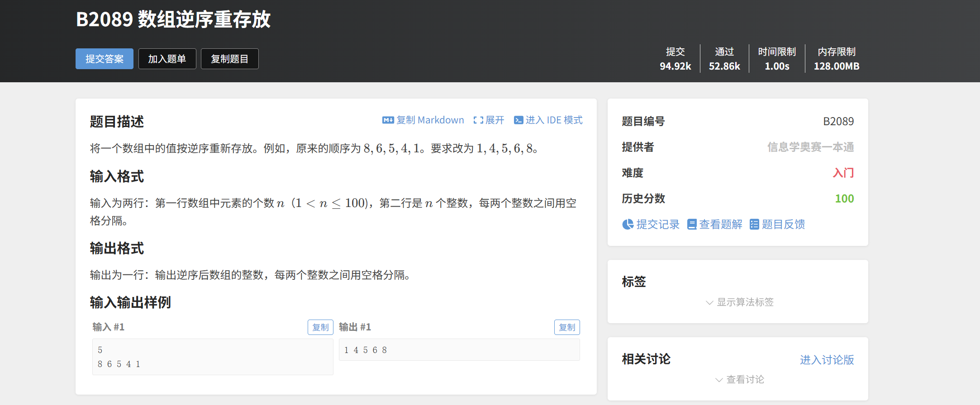Click the 输出格式 heading
Viewport: 980px width, 405px height.
click(x=117, y=248)
